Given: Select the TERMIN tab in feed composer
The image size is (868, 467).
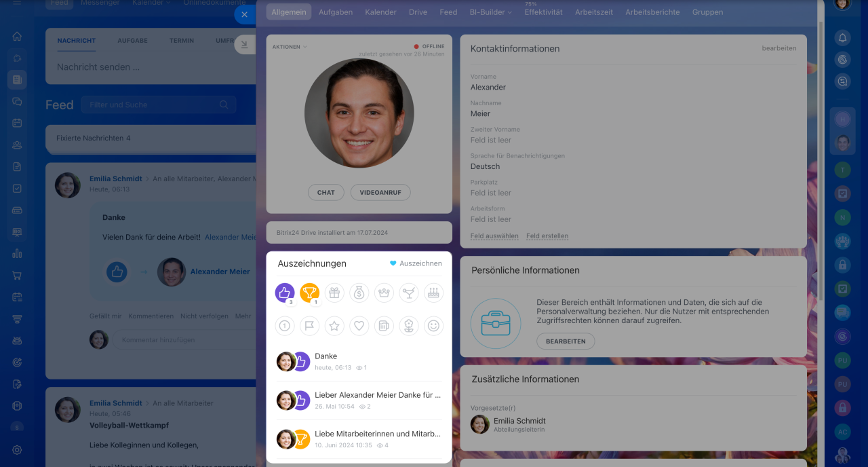Looking at the screenshot, I should coord(182,41).
